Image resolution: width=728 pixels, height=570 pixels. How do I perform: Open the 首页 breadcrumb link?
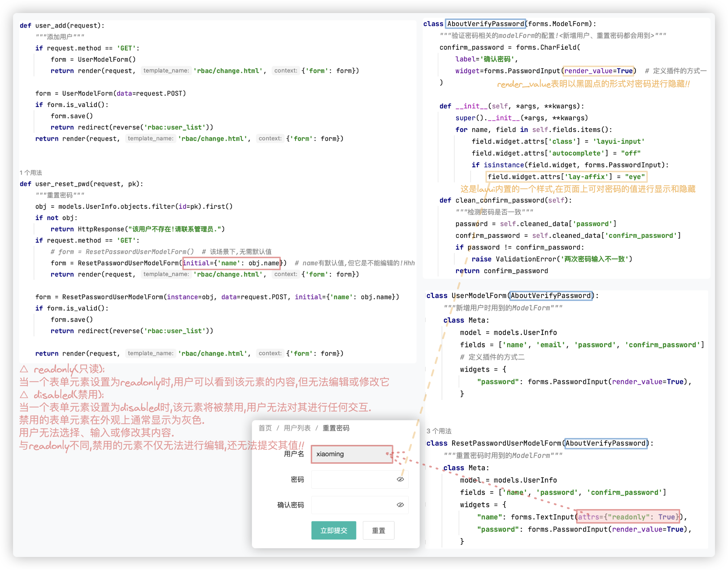point(265,428)
